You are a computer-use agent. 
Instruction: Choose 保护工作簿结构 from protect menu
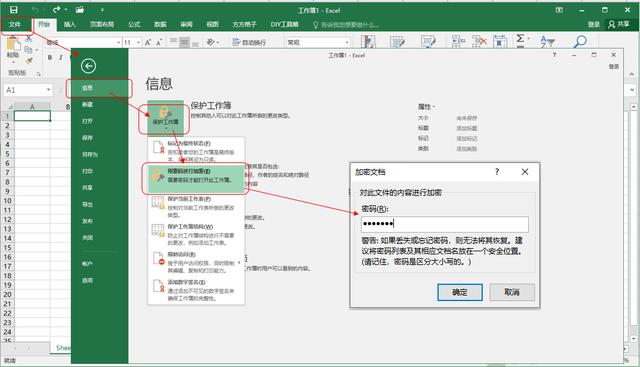(x=196, y=234)
